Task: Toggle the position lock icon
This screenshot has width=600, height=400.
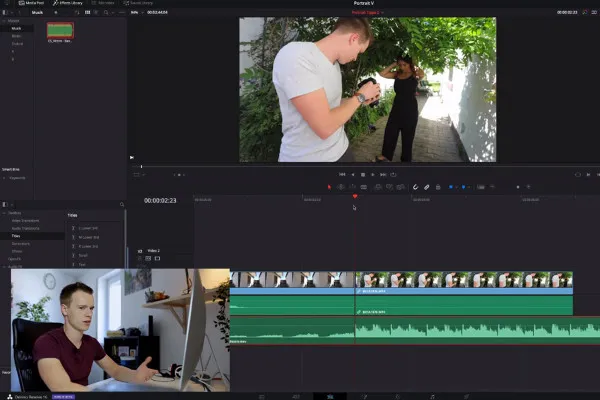Action: coord(438,187)
